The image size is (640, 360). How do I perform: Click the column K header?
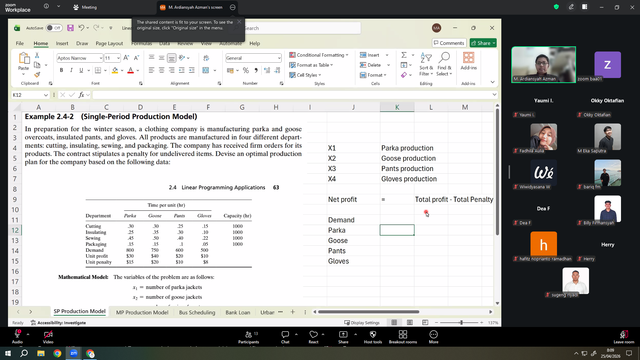397,107
